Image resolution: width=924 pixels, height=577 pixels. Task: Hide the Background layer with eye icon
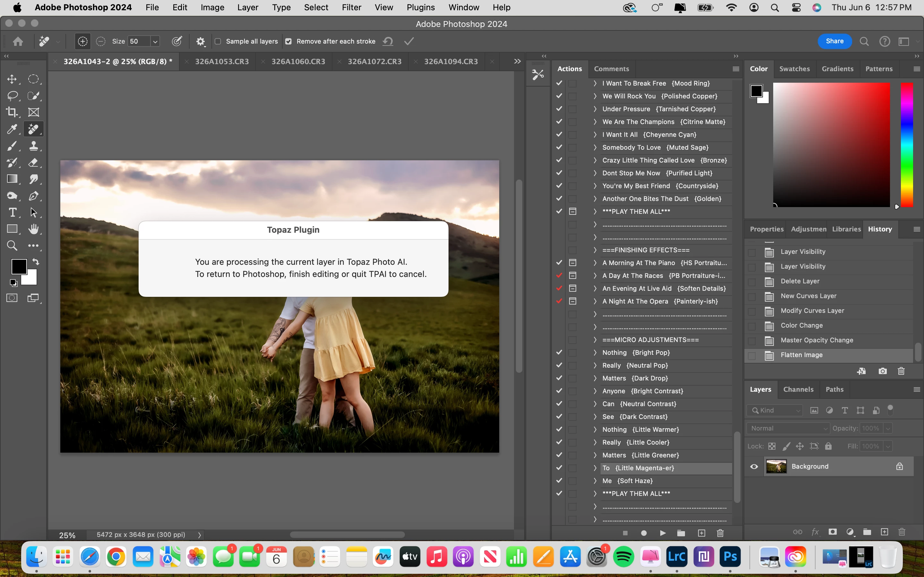754,466
